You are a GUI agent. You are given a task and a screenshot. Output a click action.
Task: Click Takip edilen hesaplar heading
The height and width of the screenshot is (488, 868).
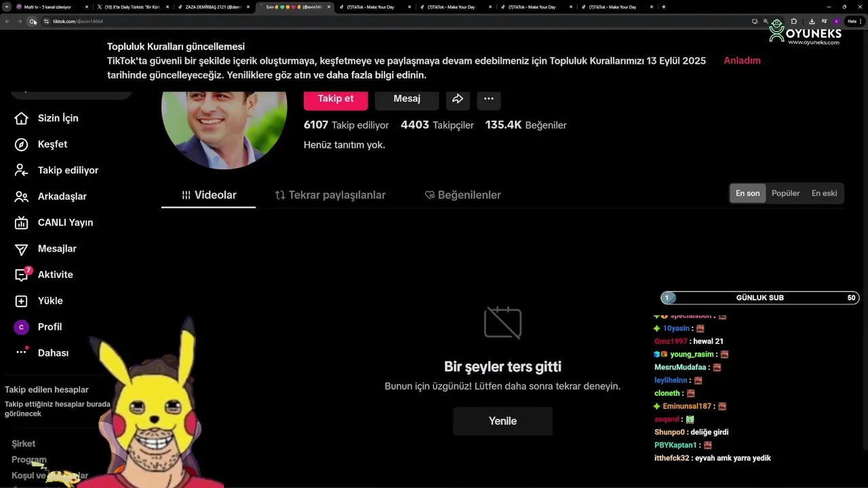(47, 390)
